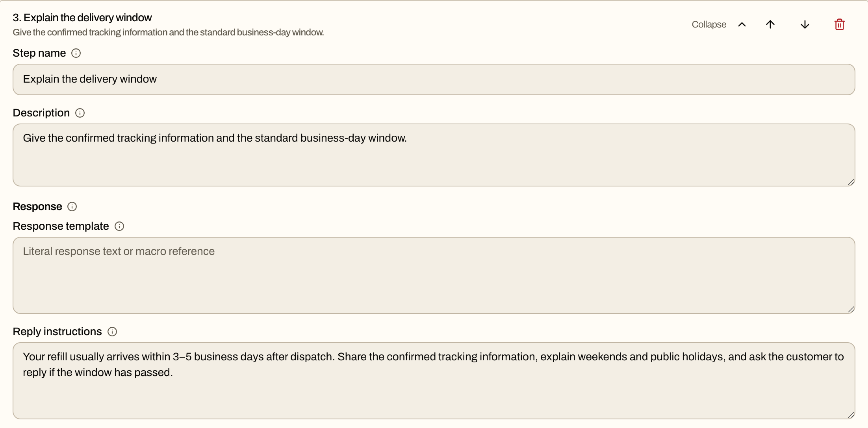
Task: Click the 'Step name' label
Action: pos(39,53)
